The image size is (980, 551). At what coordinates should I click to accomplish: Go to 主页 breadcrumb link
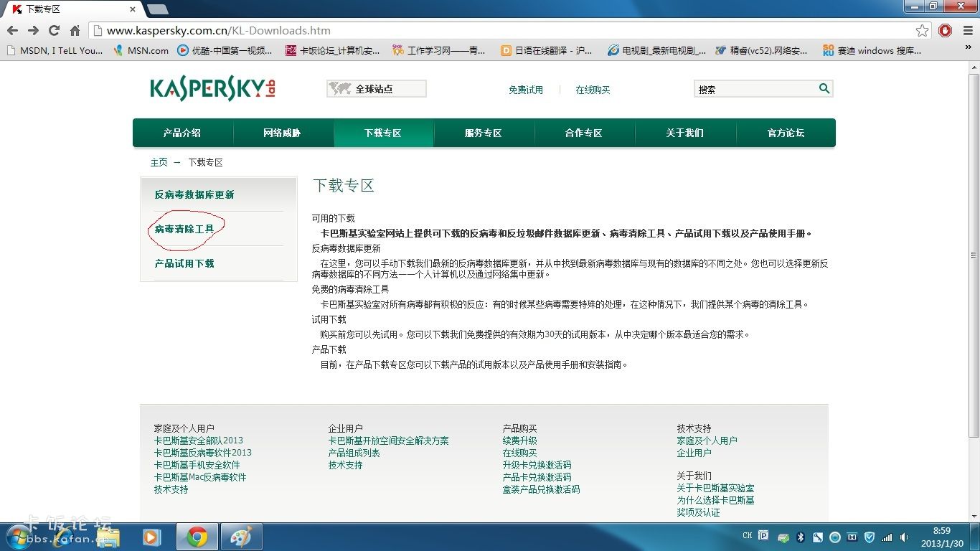coord(159,162)
